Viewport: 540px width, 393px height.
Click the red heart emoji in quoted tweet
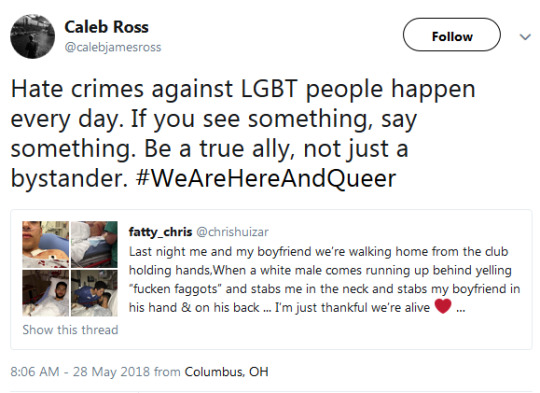[443, 306]
